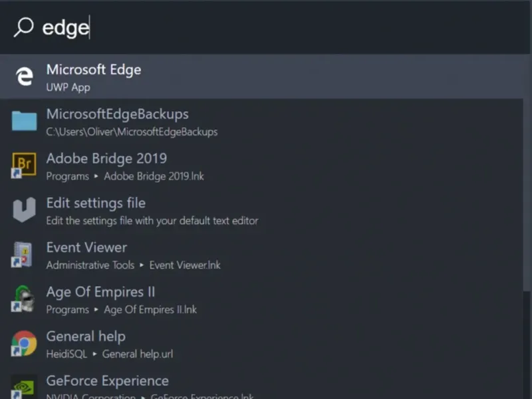
Task: Choose the Edit settings file entry
Action: 261,210
